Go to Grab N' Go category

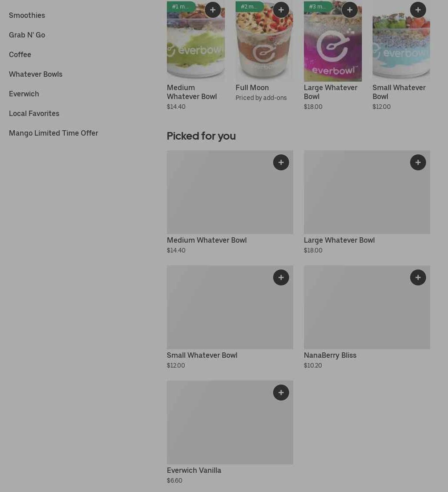point(27,35)
